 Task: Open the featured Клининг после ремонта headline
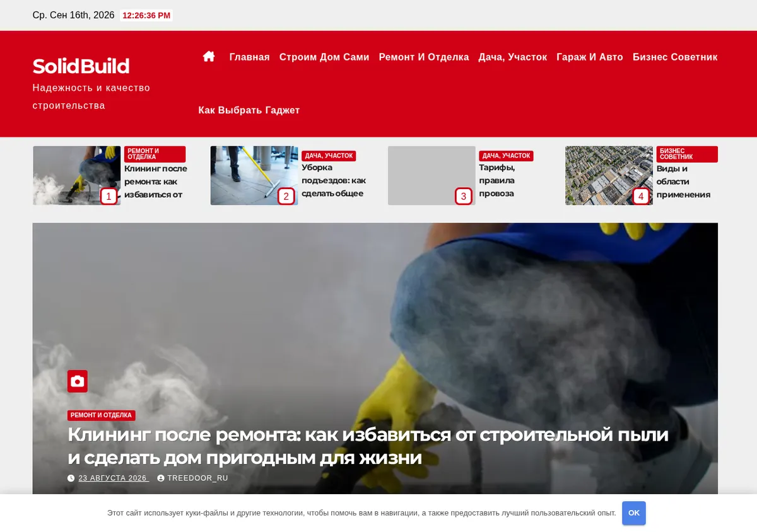pos(368,446)
